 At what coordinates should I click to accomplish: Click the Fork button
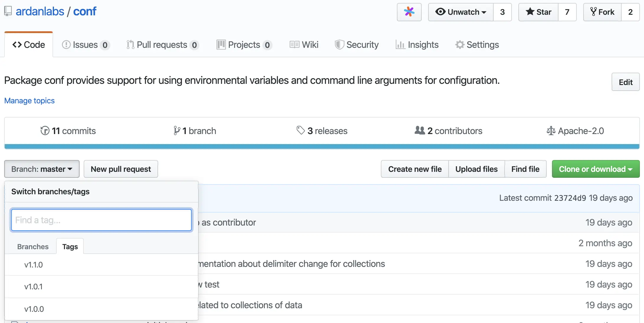tap(602, 12)
